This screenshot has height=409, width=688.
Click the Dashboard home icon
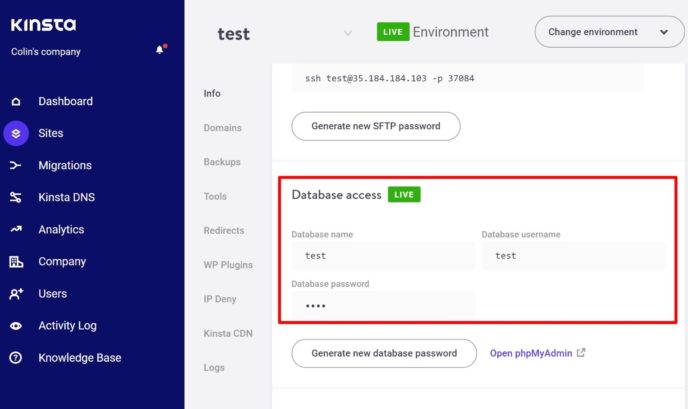click(16, 101)
